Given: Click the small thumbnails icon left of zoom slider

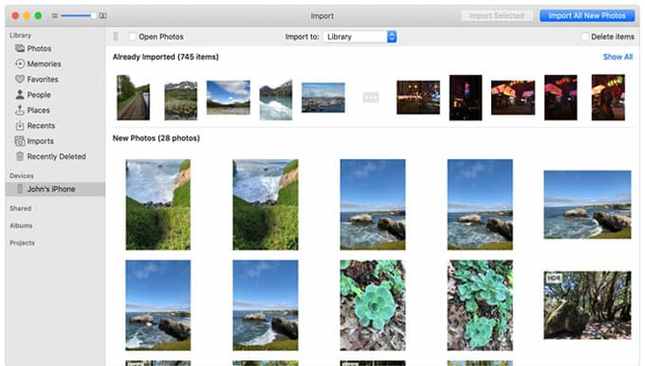Looking at the screenshot, I should coord(55,16).
